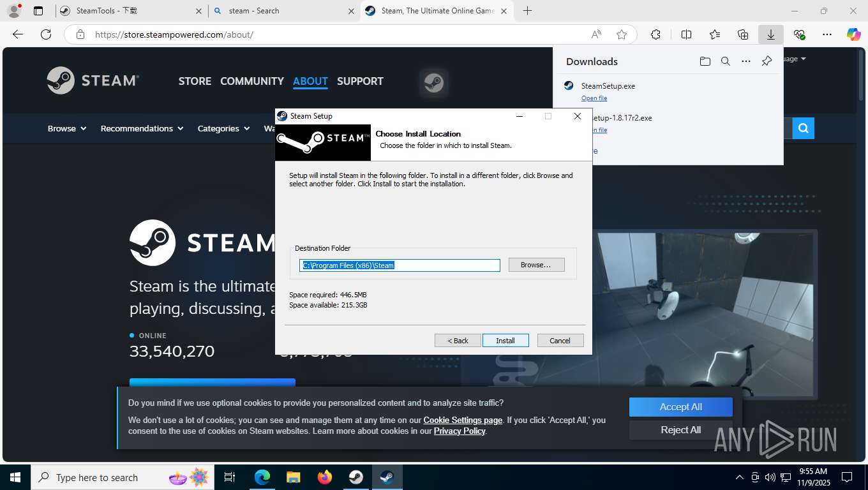This screenshot has width=868, height=490.
Task: Open the Collections icon
Action: [743, 34]
